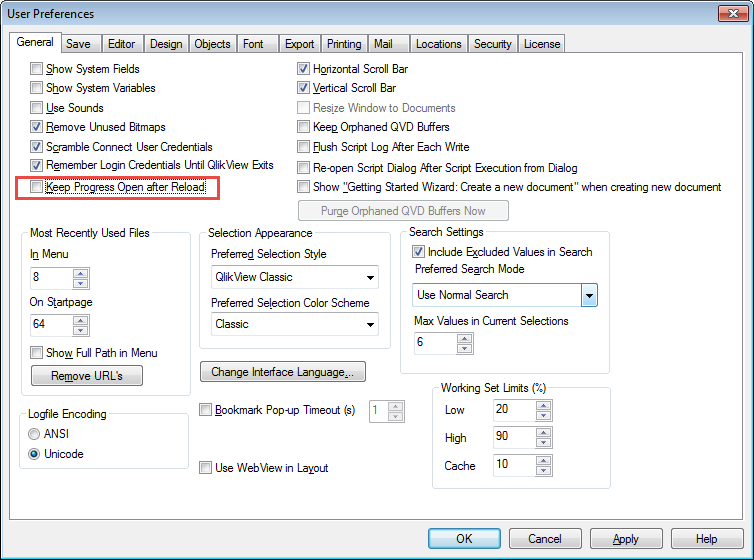Screen dimensions: 754x560
Task: Increase Working Set Low limit
Action: (x=543, y=405)
